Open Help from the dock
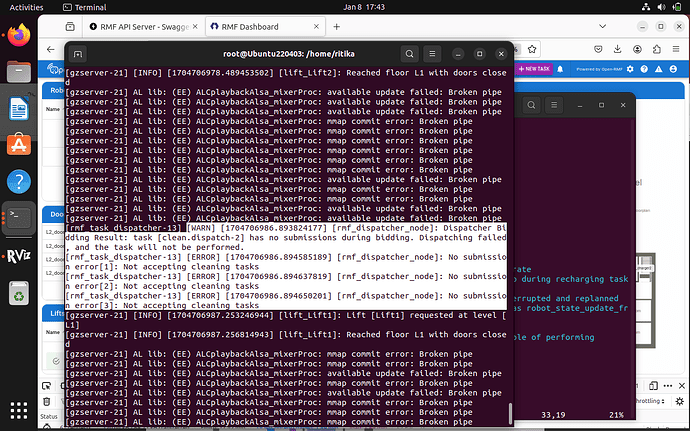Screen dimensions: 690x431 (19, 181)
